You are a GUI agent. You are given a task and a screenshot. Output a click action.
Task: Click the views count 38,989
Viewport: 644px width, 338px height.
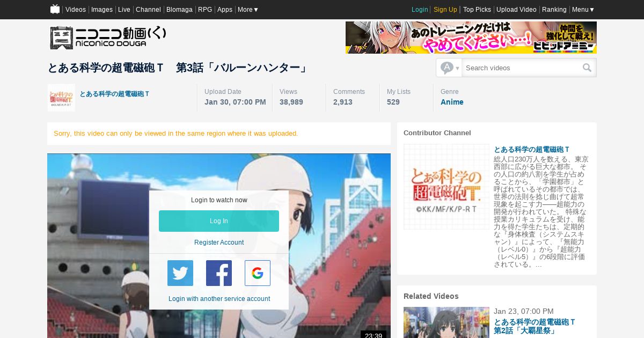click(291, 102)
